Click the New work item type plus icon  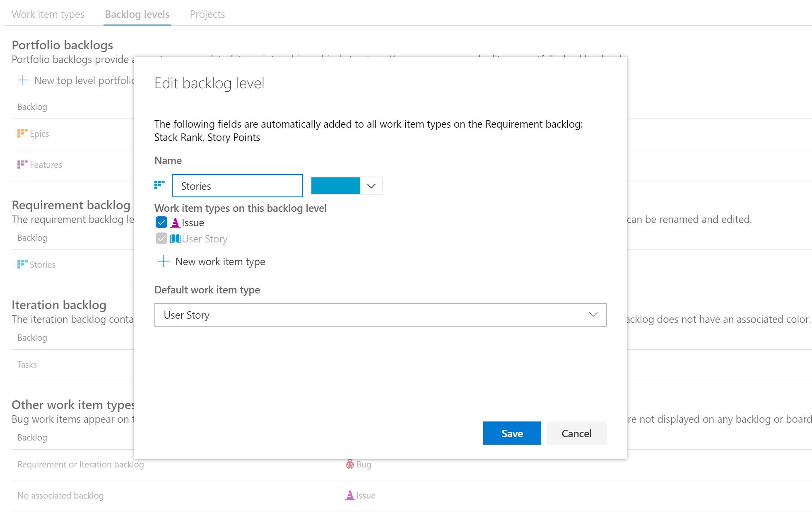tap(164, 261)
